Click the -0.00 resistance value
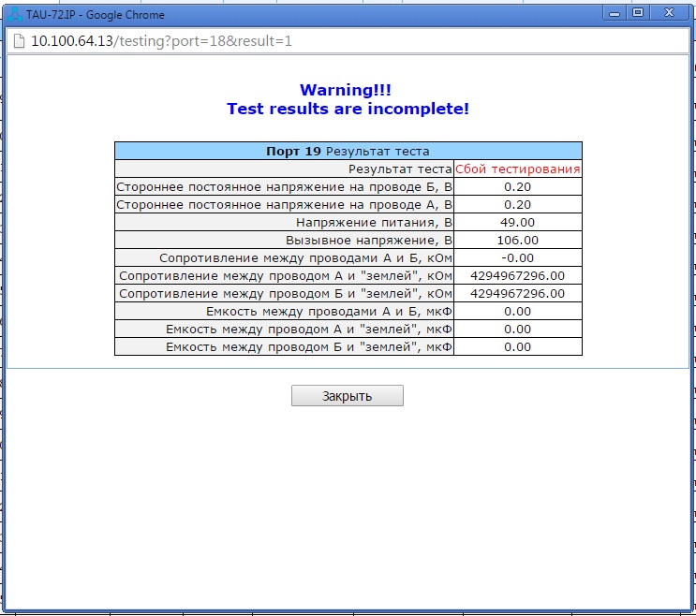 pos(518,257)
